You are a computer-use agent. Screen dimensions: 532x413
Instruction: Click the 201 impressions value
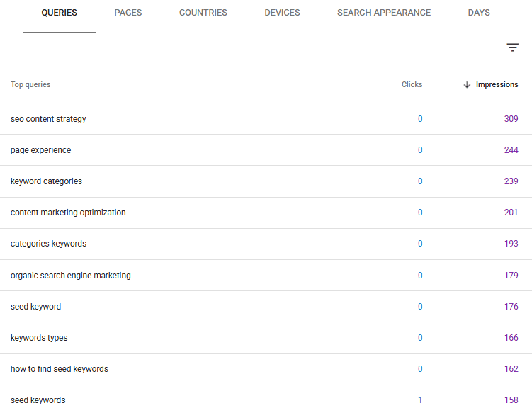[511, 213]
